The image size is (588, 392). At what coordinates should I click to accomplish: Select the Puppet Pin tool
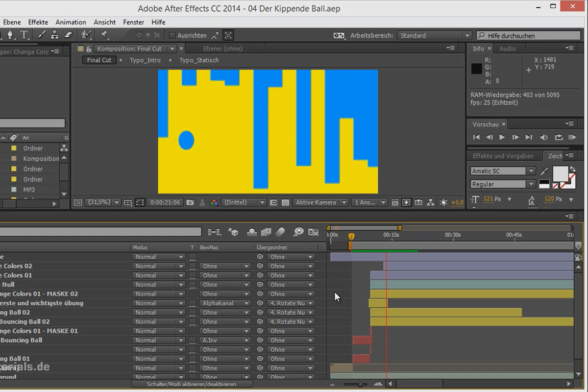(x=103, y=35)
